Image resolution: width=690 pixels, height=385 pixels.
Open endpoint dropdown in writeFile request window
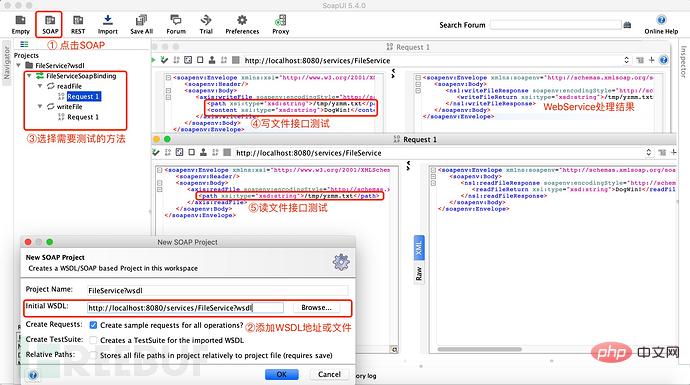tap(627, 60)
